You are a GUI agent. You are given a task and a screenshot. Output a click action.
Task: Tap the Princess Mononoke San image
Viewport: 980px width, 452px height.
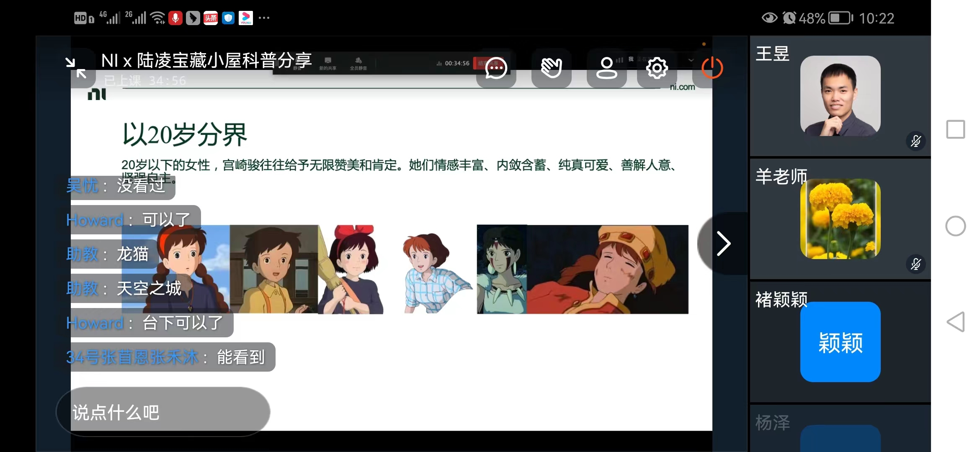coord(502,270)
